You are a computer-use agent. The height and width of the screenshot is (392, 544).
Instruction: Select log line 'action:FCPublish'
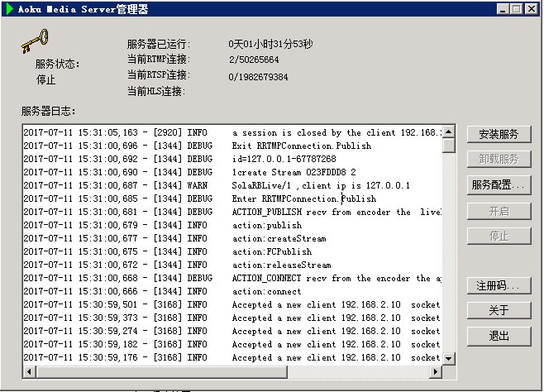click(x=232, y=251)
